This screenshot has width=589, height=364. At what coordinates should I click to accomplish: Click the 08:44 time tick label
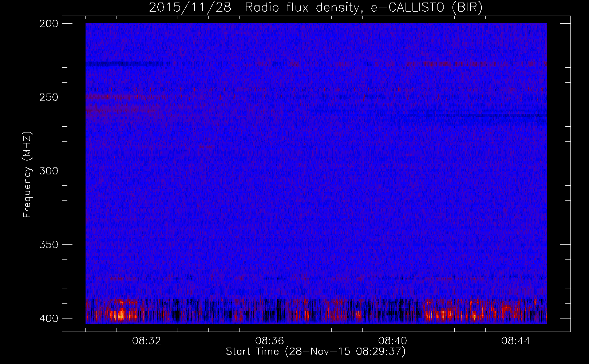[x=516, y=341]
